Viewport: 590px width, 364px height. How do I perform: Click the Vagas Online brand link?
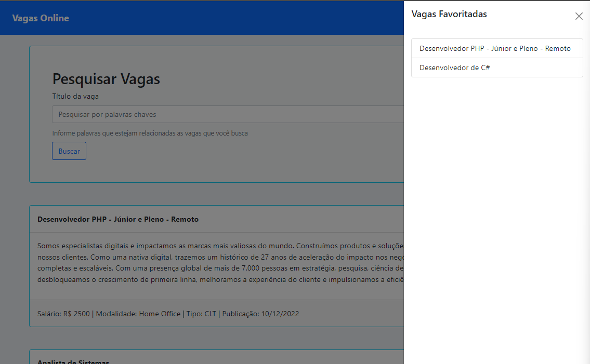(41, 18)
